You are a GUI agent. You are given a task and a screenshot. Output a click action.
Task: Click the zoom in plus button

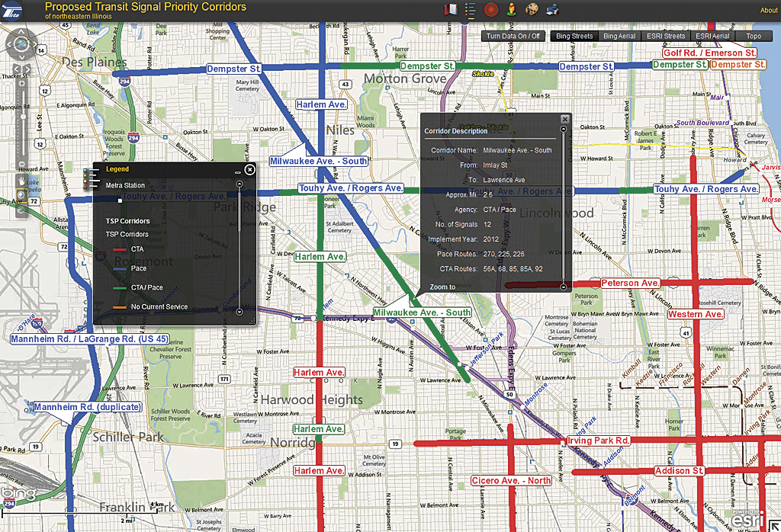click(22, 84)
